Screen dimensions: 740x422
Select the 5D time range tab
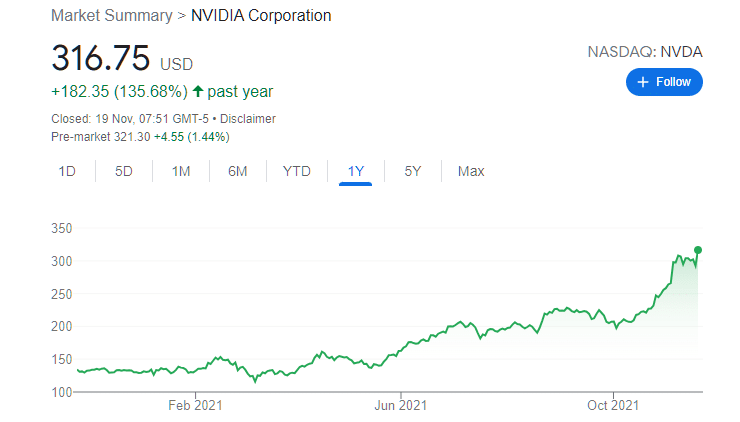[124, 171]
